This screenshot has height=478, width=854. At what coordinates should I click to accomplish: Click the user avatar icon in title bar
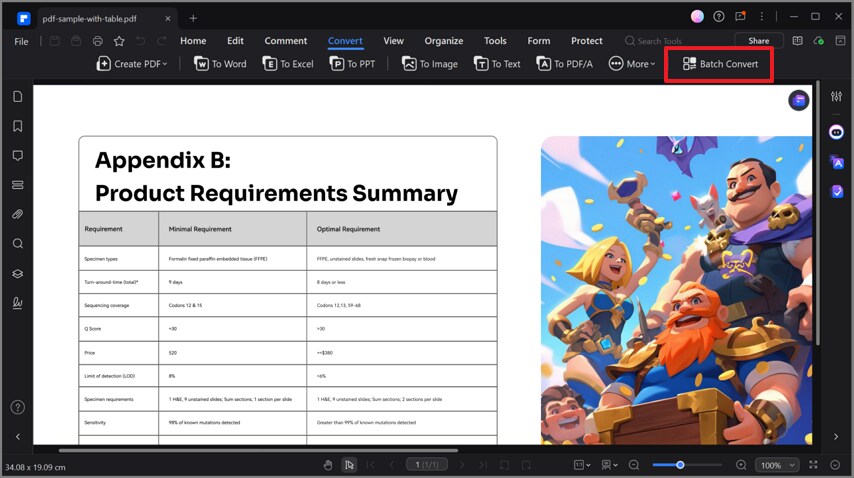tap(697, 17)
